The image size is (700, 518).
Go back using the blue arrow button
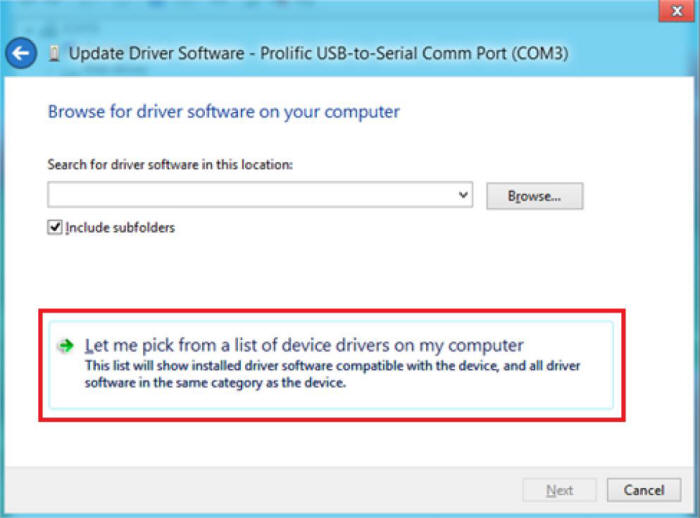coord(21,53)
